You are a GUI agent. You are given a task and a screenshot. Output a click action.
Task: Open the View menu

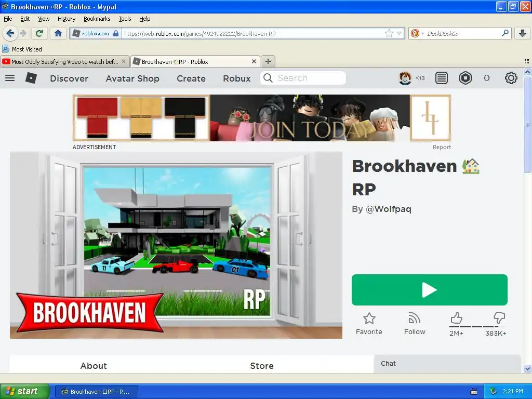click(44, 19)
